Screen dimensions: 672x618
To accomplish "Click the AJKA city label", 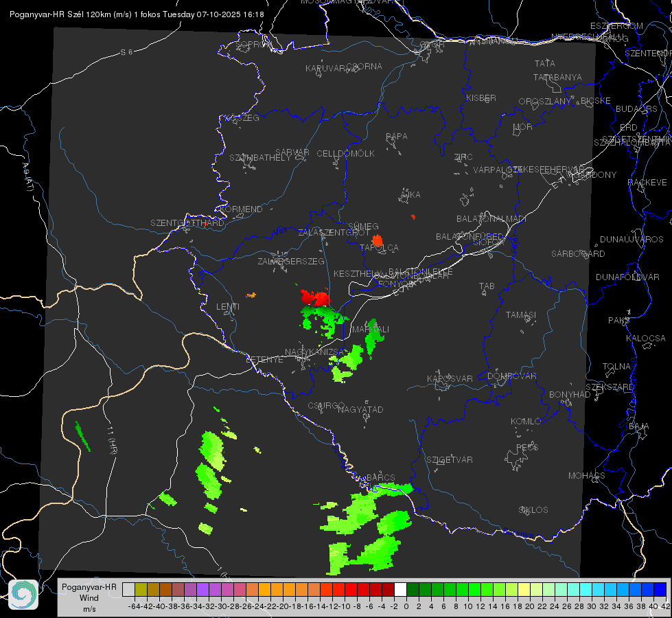I will [410, 195].
